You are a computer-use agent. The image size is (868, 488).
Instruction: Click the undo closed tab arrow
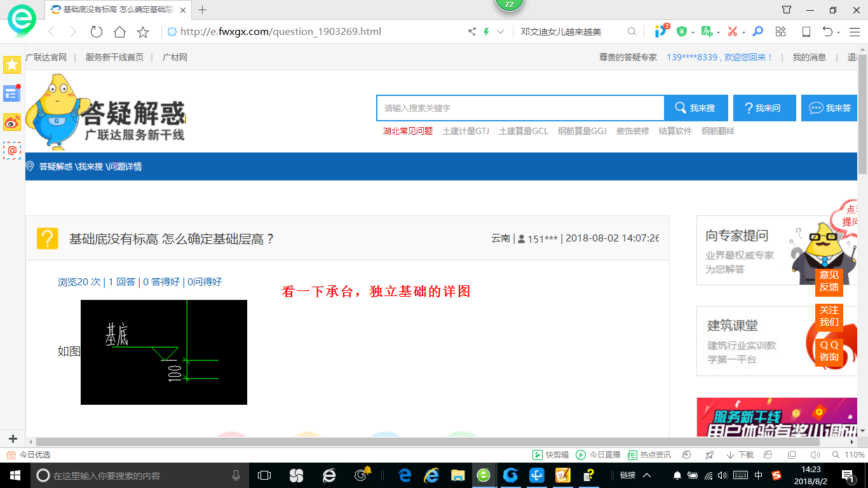click(x=827, y=31)
